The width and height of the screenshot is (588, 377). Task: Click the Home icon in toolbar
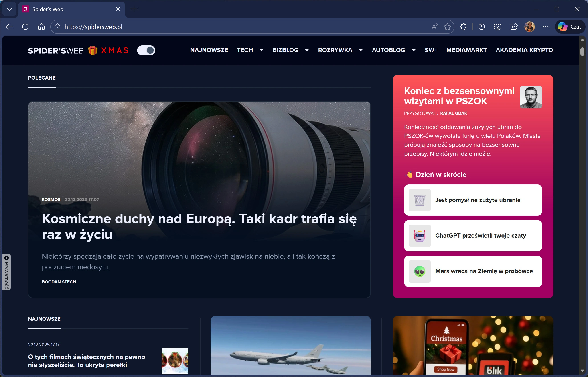tap(41, 27)
